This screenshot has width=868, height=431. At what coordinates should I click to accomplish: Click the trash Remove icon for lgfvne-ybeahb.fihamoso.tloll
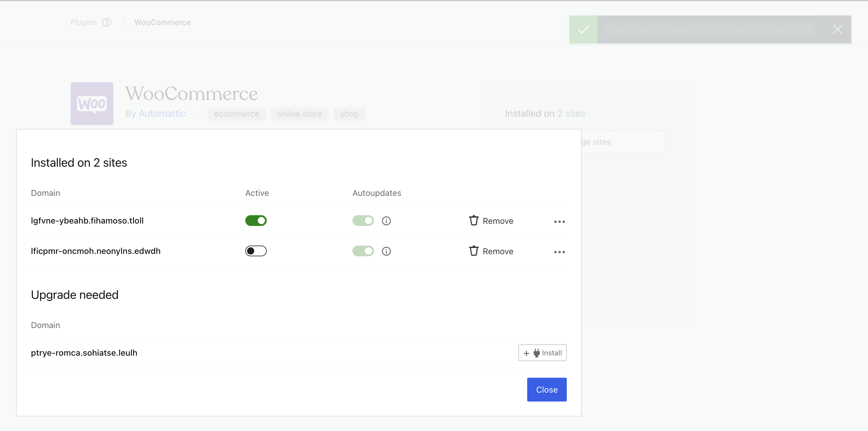(x=473, y=221)
